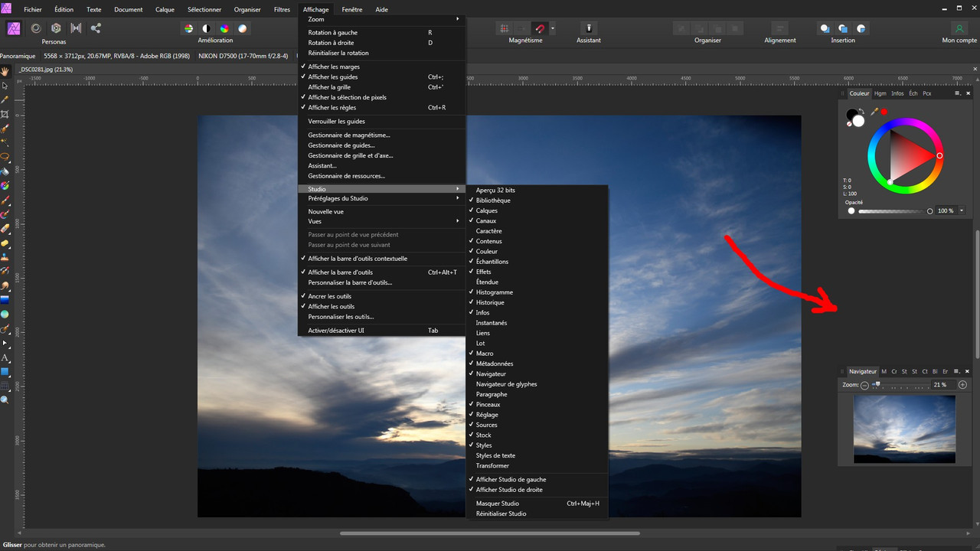Select the Move tool

5,86
